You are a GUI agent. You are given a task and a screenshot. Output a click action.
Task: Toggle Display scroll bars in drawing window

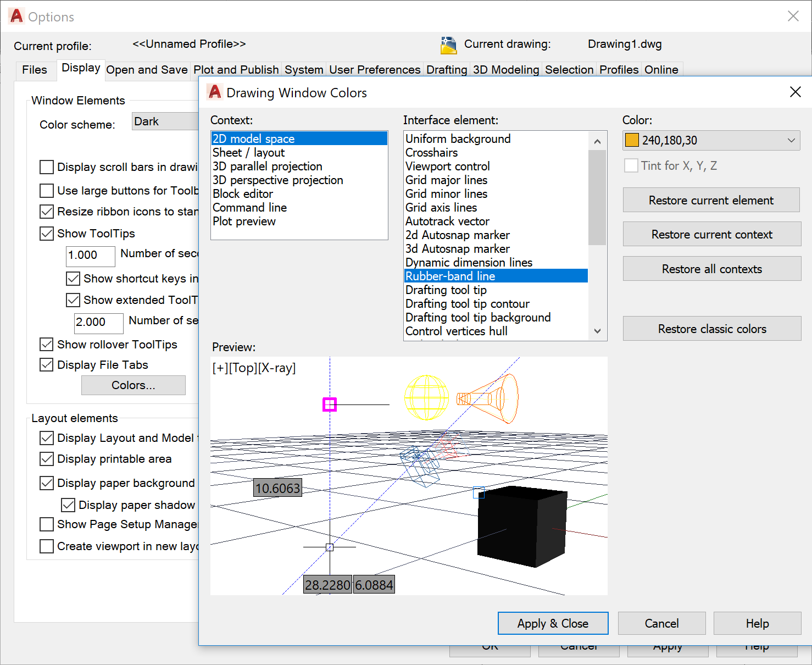[x=47, y=167]
